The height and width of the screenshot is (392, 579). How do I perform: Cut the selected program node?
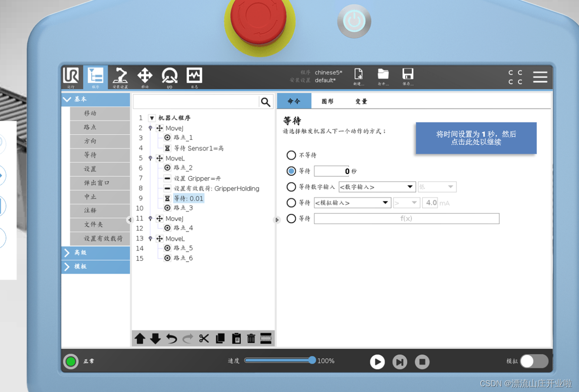[x=204, y=339]
